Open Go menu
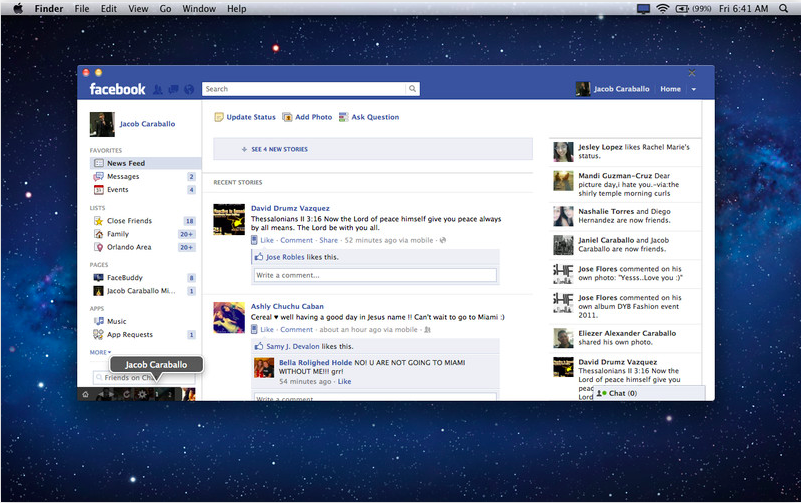The width and height of the screenshot is (801, 503). (165, 8)
